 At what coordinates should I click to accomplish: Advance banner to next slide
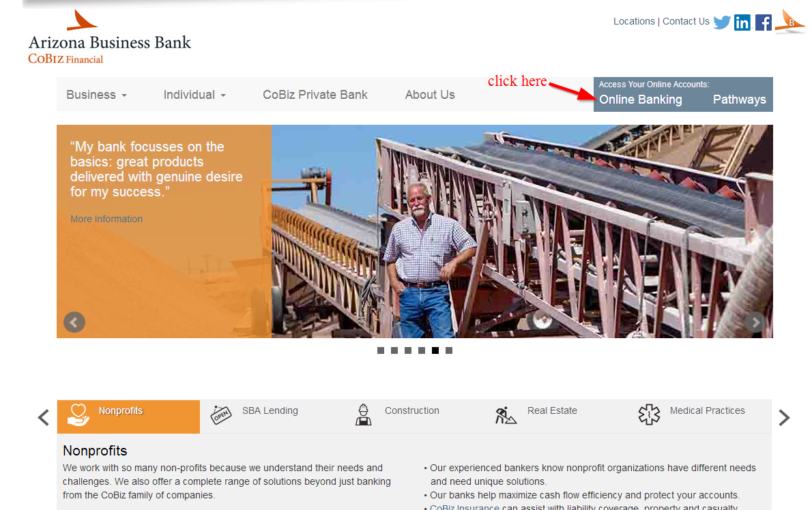pyautogui.click(x=755, y=322)
